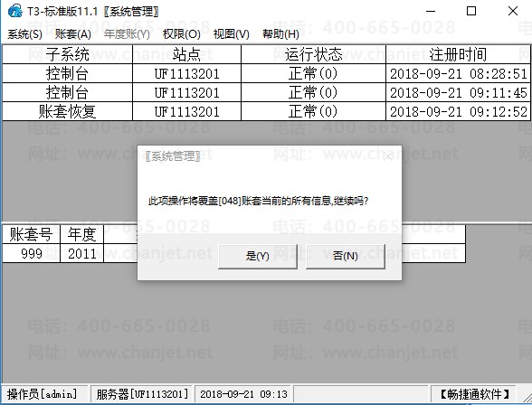Image resolution: width=532 pixels, height=405 pixels.
Task: Select the 站点 column header
Action: click(x=186, y=54)
